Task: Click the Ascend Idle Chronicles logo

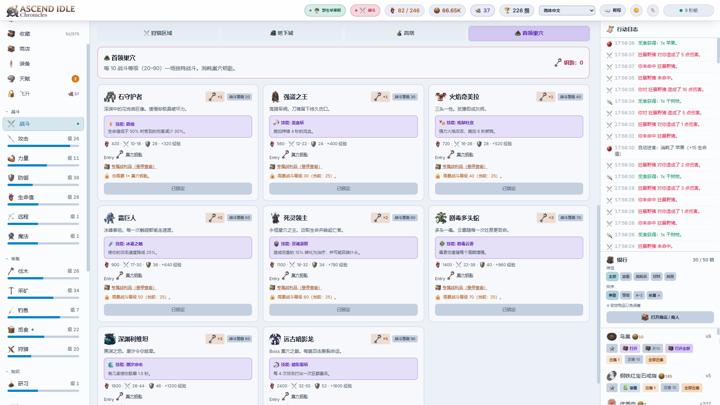Action: (x=40, y=10)
